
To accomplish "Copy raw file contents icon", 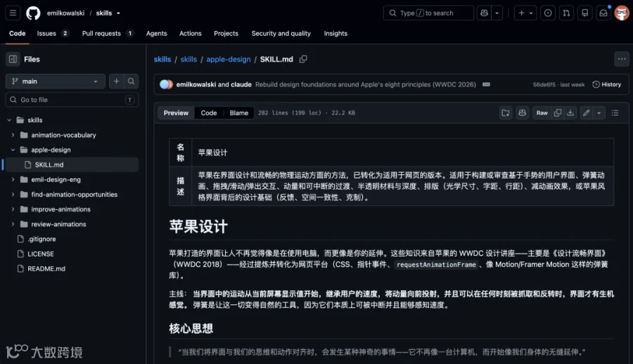I will pyautogui.click(x=558, y=113).
